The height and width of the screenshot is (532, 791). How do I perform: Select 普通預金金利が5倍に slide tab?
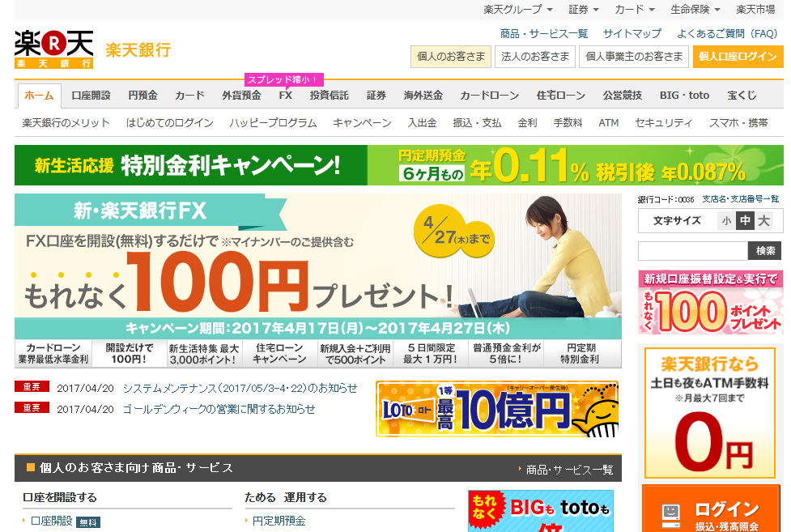(x=506, y=353)
